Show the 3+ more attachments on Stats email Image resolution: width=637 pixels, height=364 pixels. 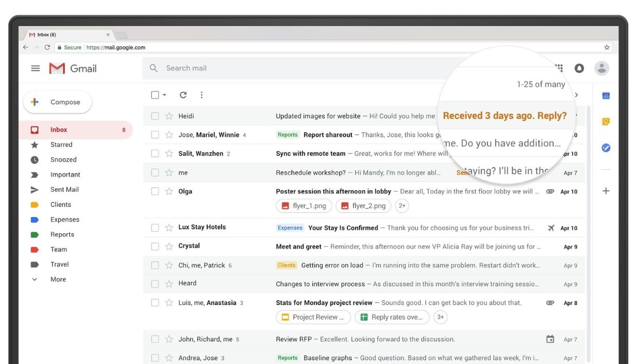[440, 317]
